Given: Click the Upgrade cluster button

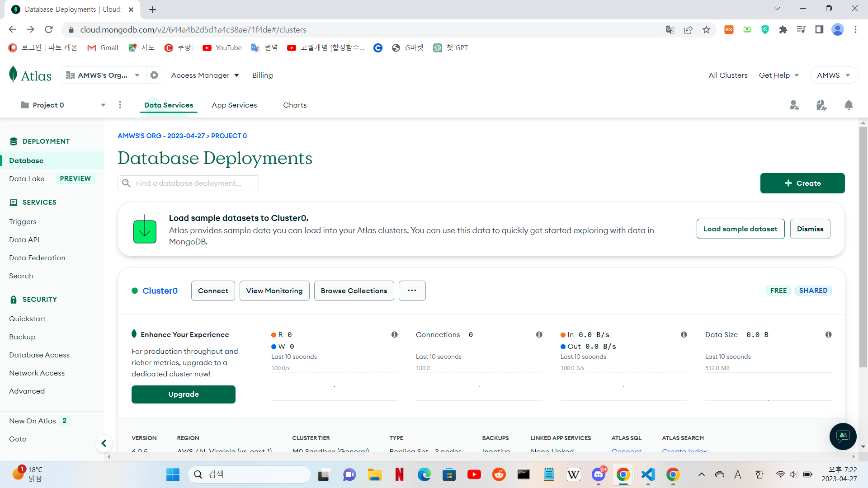Looking at the screenshot, I should (x=183, y=394).
